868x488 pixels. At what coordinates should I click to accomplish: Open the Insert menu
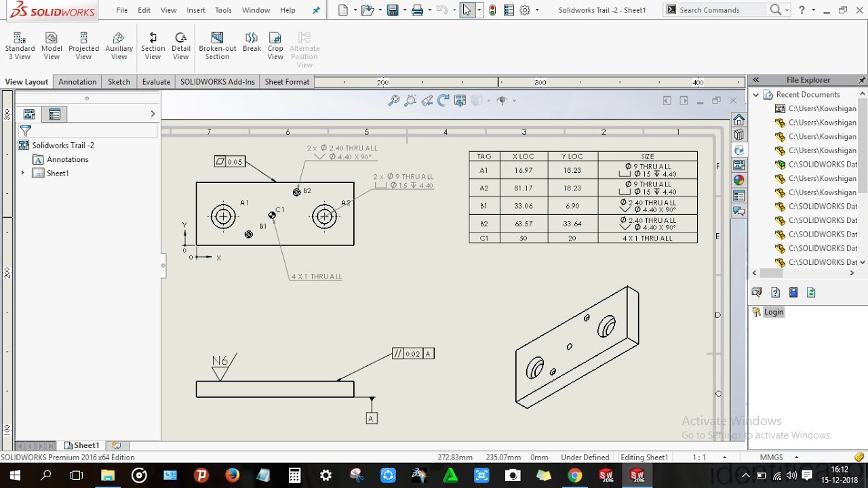coord(196,10)
